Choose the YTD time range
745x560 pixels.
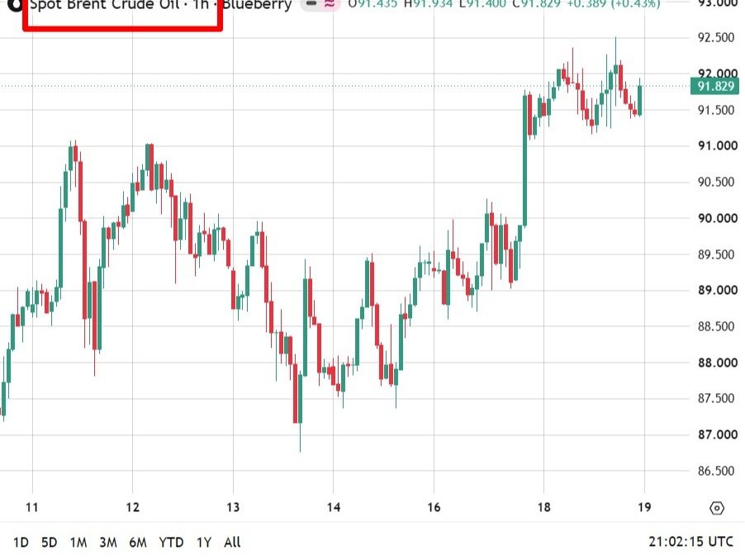(x=171, y=543)
